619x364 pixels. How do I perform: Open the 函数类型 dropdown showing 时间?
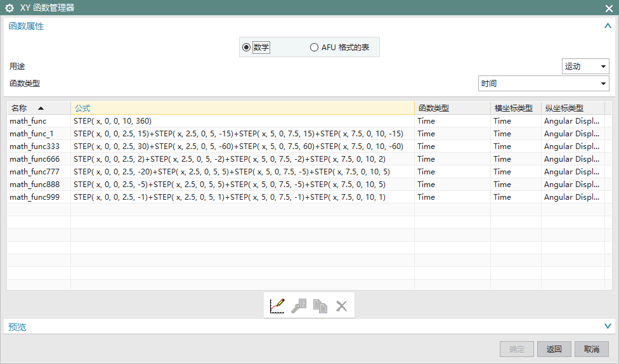pos(544,84)
